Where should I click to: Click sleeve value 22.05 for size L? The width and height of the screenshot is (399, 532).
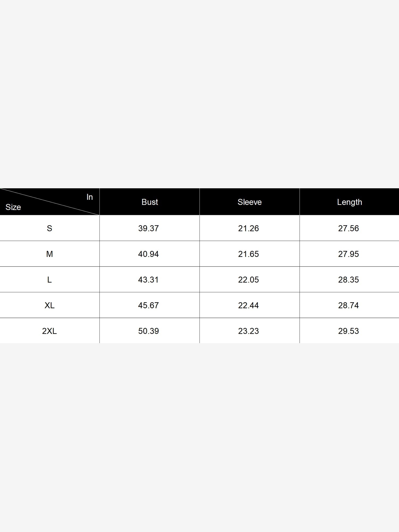click(x=248, y=280)
